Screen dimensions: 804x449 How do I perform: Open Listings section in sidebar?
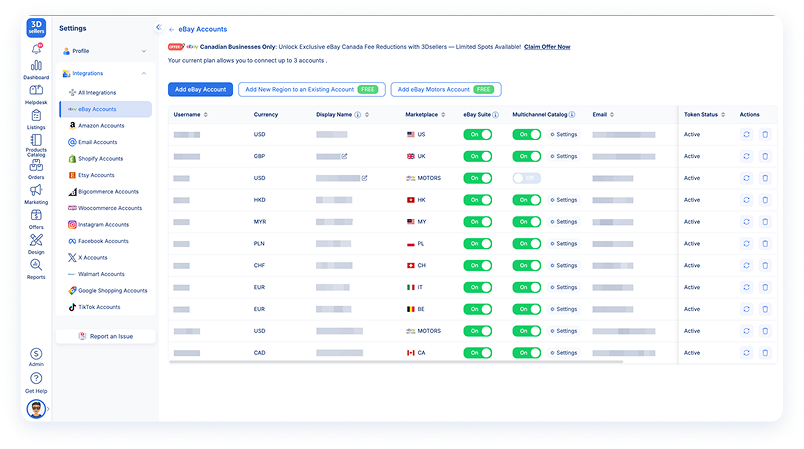click(x=36, y=119)
